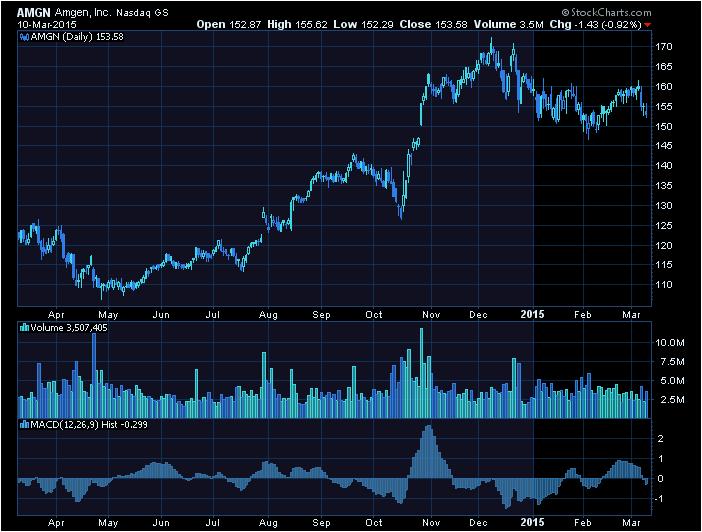Click the MACD axis label 0
Viewport: 702px width, 532px height.
pyautogui.click(x=660, y=479)
